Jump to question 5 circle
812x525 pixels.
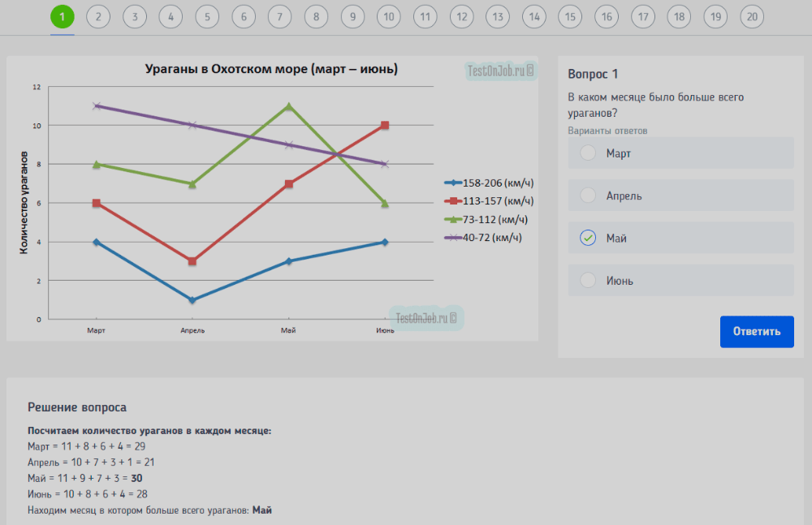207,17
